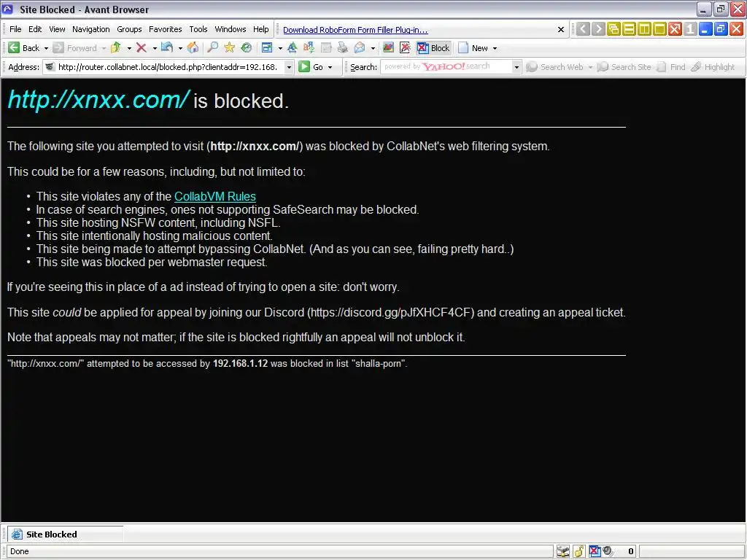Click the green Back arrow icon
This screenshot has width=747, height=560.
point(14,48)
